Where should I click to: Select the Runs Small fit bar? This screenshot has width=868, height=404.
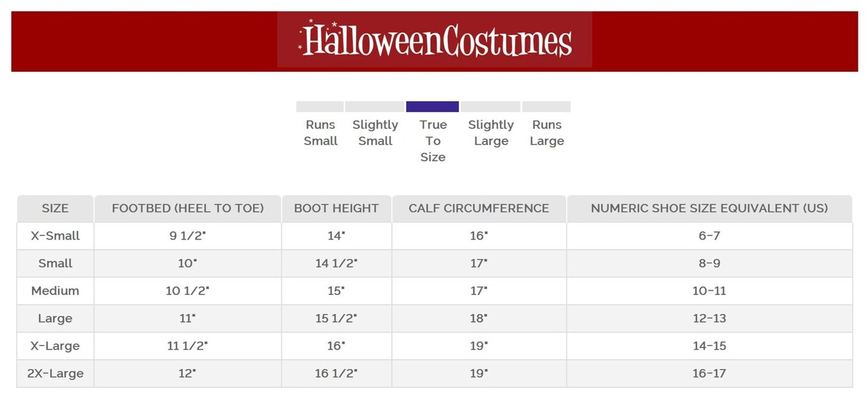[319, 107]
